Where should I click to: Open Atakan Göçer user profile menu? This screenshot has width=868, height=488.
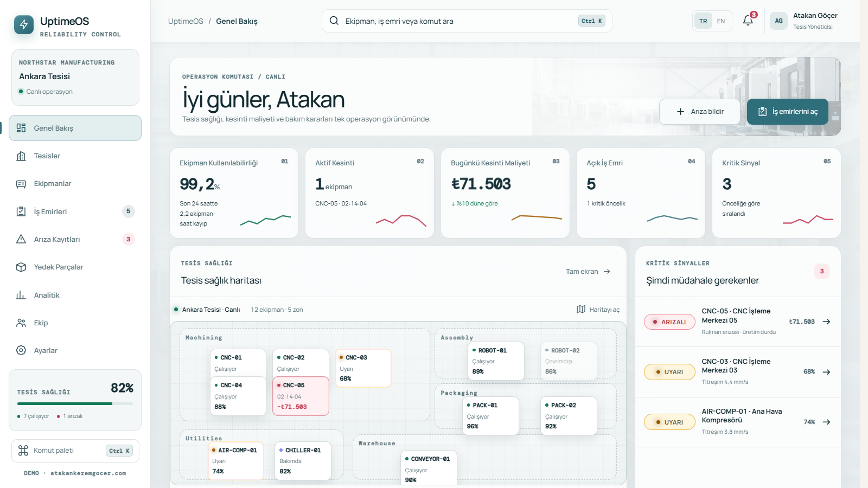click(x=804, y=21)
